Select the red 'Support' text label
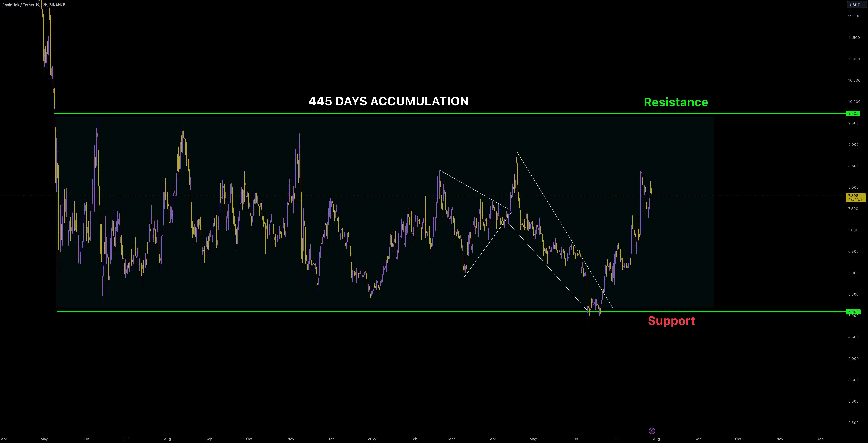This screenshot has height=443, width=868. 672,321
